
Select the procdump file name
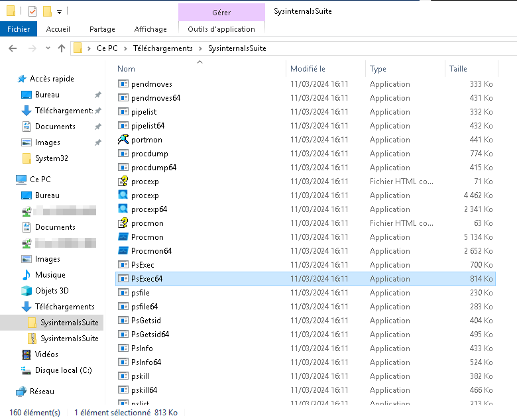149,154
